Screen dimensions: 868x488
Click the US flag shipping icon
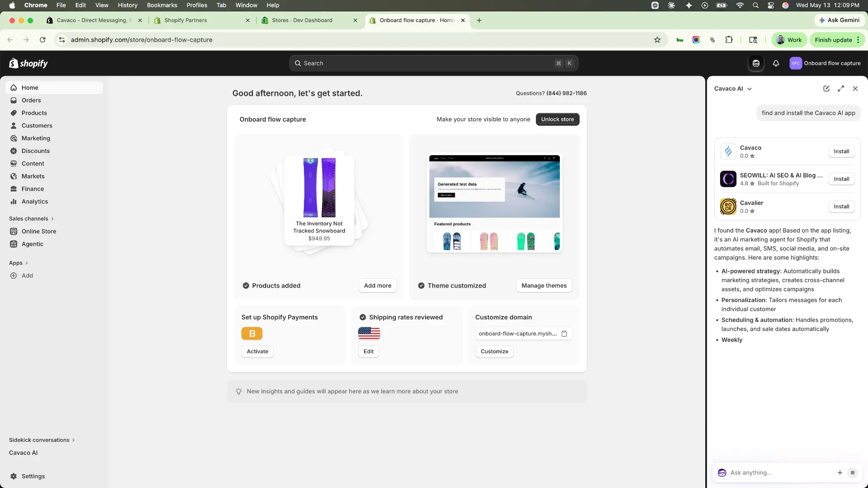coord(369,333)
